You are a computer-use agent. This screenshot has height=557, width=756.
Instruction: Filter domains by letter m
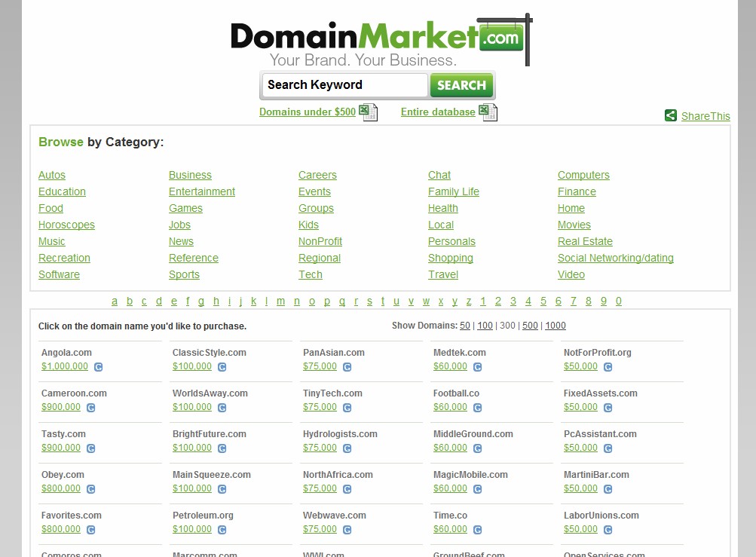click(280, 301)
